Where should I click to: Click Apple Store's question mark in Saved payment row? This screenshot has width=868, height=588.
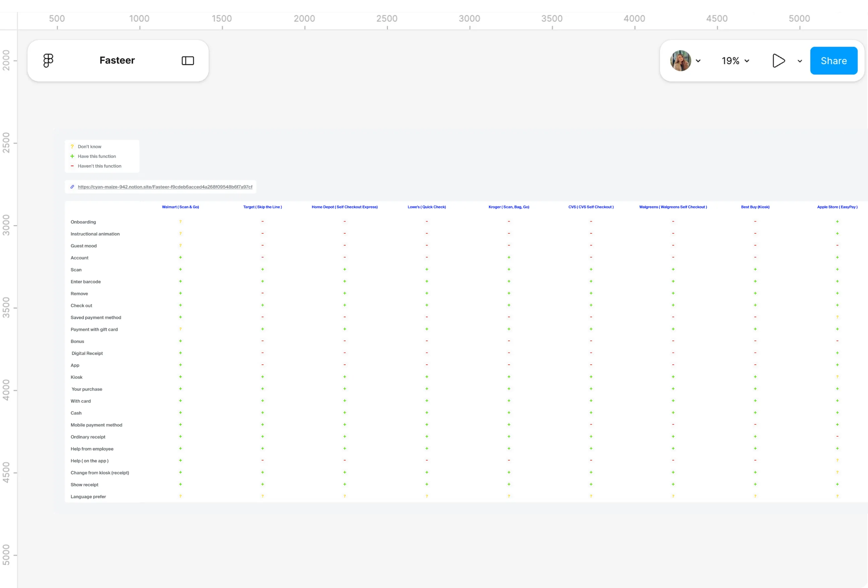[x=838, y=317]
